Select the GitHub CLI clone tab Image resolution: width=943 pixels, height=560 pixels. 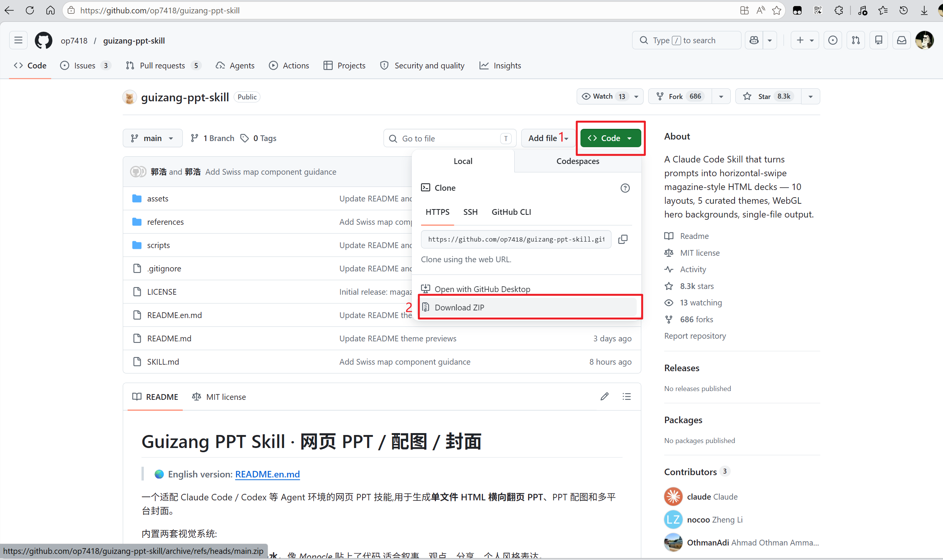pyautogui.click(x=511, y=212)
